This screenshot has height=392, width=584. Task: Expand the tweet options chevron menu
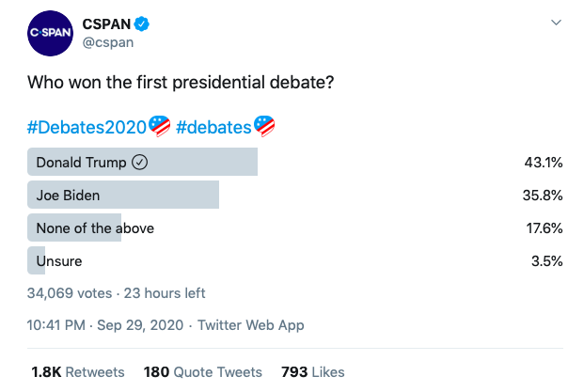pos(556,22)
